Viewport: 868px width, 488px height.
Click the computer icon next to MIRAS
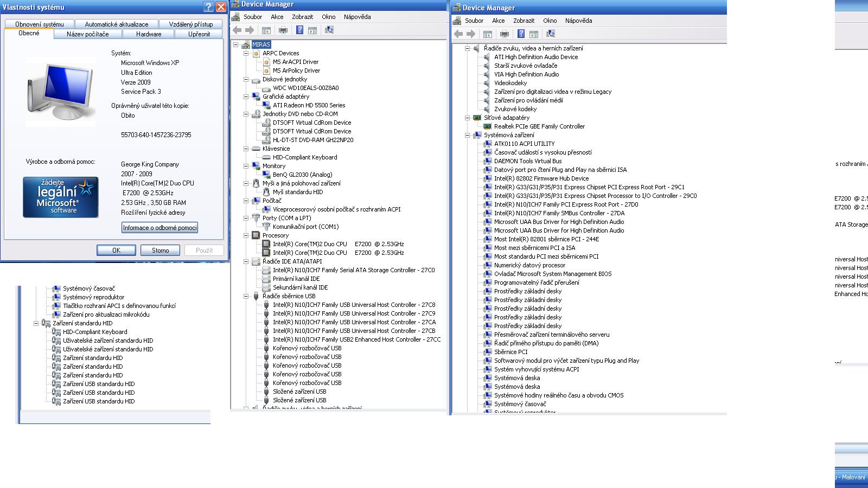click(246, 44)
